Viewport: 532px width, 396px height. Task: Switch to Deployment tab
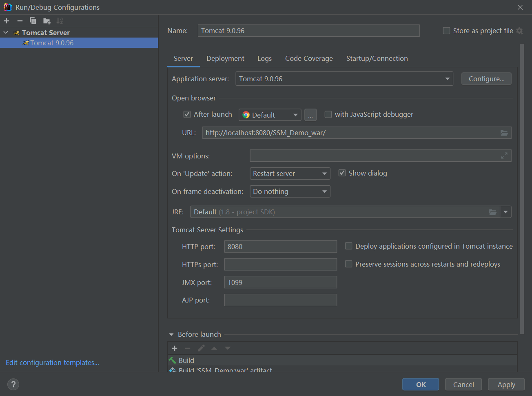(x=225, y=58)
